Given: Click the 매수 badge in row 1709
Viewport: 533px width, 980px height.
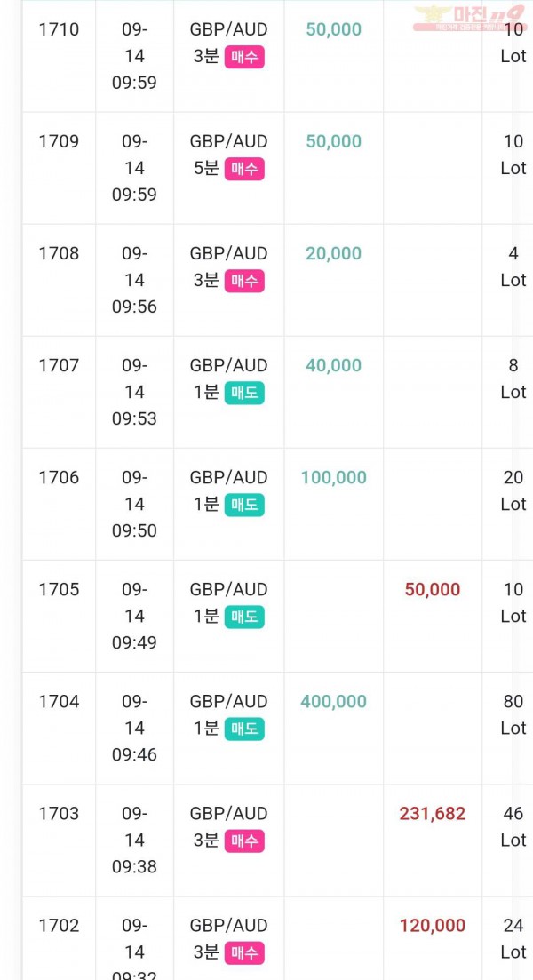Looking at the screenshot, I should 244,169.
